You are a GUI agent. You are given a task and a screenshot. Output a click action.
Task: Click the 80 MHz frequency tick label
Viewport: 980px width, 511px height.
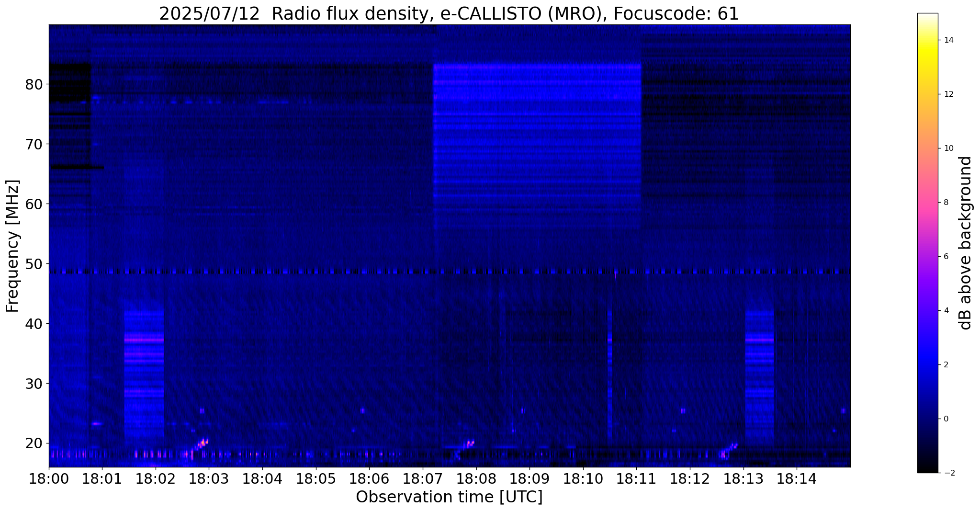coord(34,84)
